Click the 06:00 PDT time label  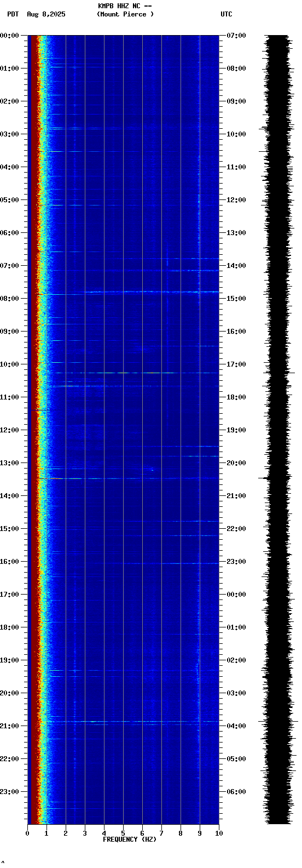point(9,233)
